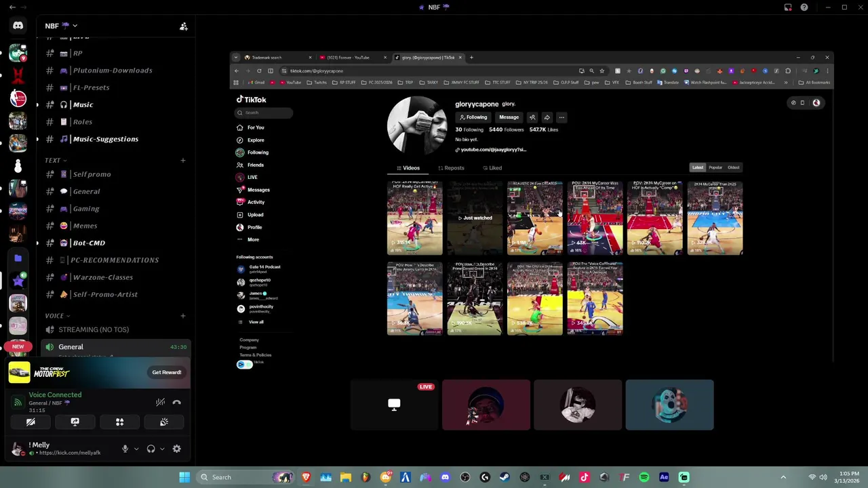Open the stream's own-screen tile with LIVE badge
The width and height of the screenshot is (868, 488).
tap(394, 405)
